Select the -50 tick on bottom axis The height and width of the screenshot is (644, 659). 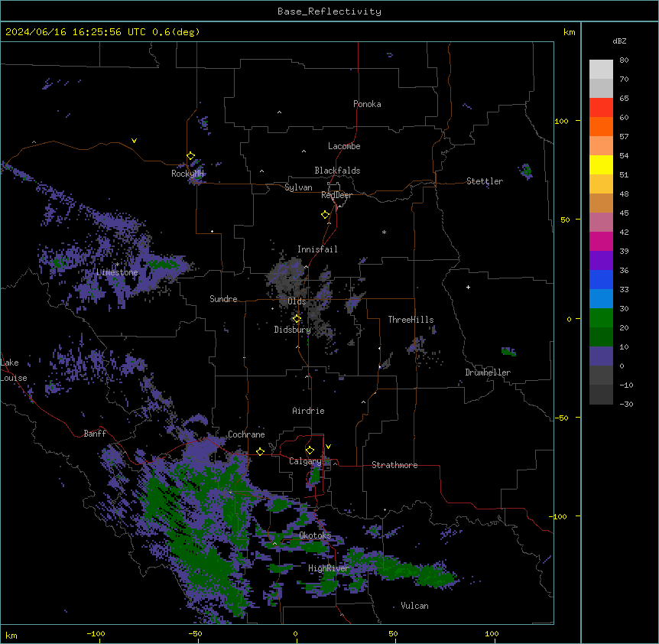(195, 633)
